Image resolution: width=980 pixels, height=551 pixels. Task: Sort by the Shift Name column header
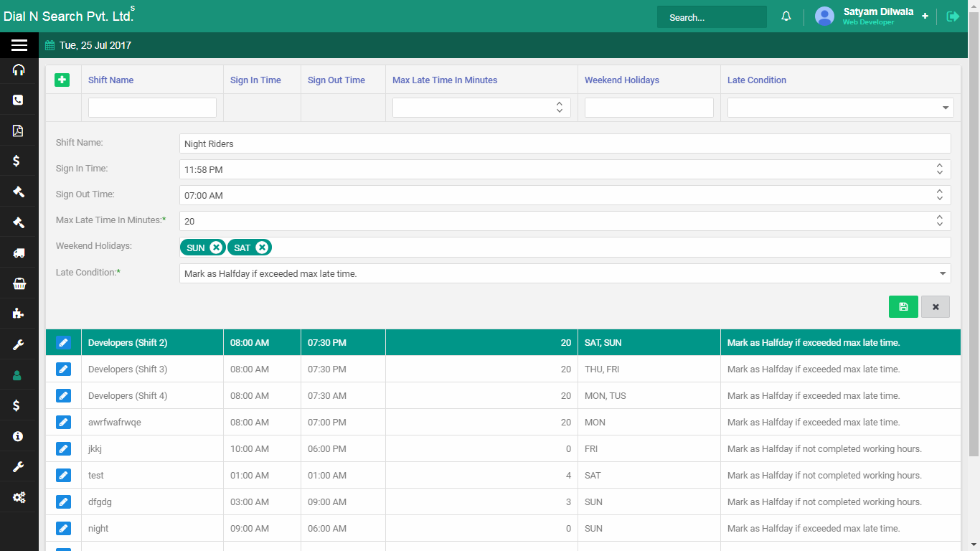[x=111, y=80]
